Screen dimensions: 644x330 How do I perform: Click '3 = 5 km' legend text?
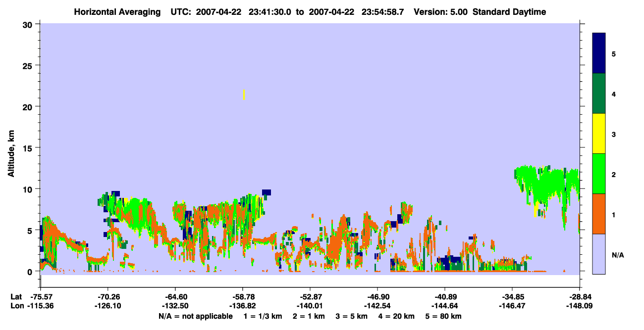coord(352,316)
